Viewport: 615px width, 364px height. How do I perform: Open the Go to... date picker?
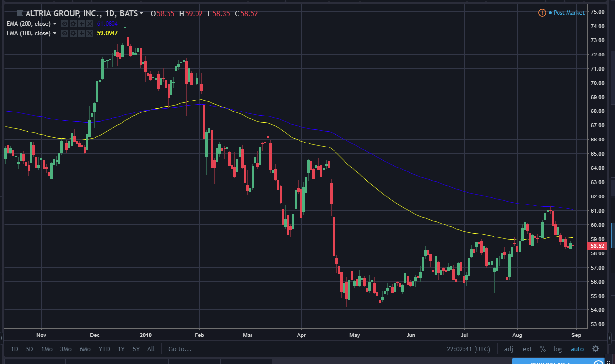click(180, 349)
